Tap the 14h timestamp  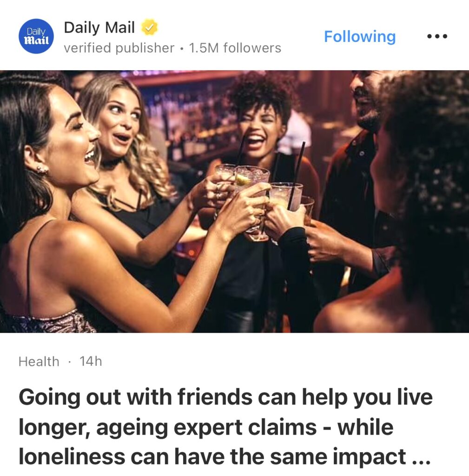click(x=91, y=362)
